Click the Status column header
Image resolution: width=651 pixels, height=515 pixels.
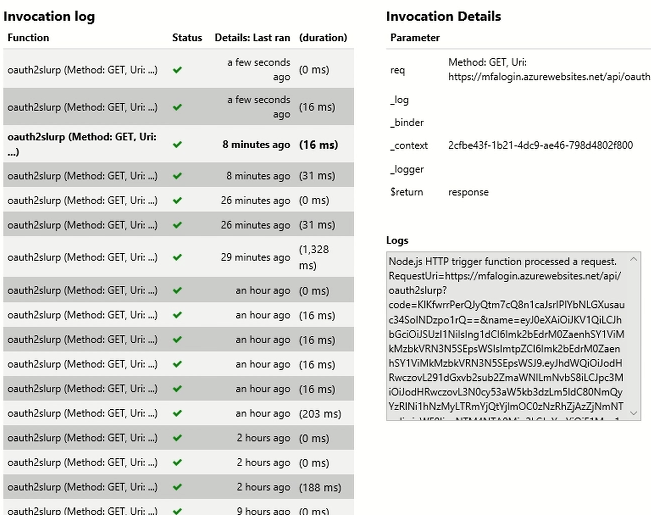click(187, 38)
